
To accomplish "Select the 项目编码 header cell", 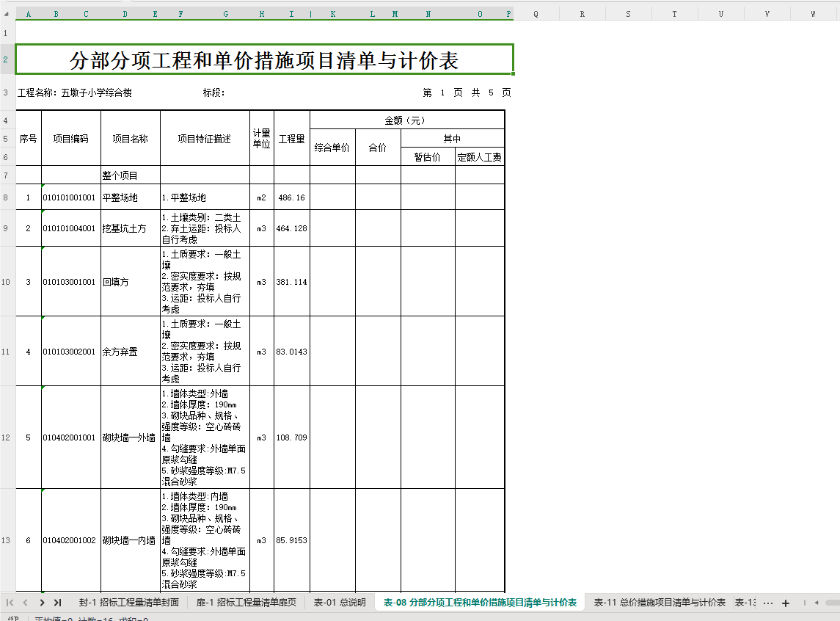I will point(70,138).
